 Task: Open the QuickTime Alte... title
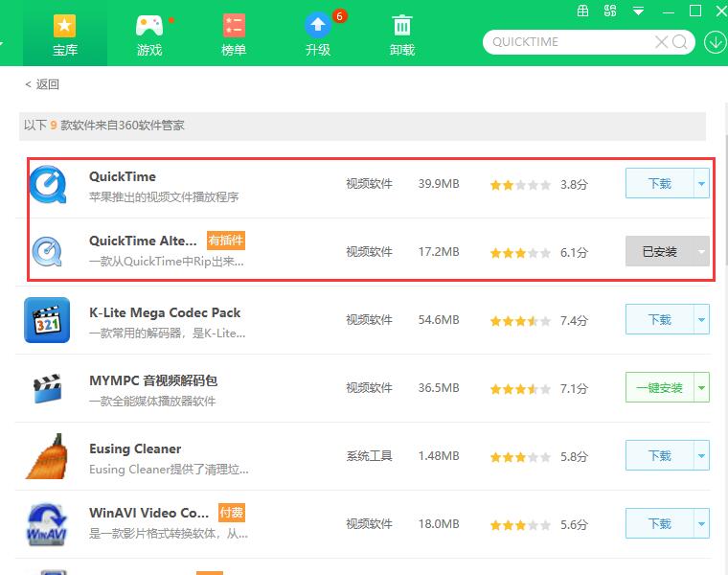[x=143, y=241]
